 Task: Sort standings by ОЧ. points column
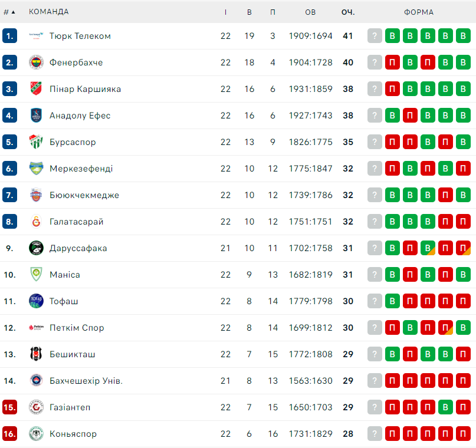[x=348, y=12]
